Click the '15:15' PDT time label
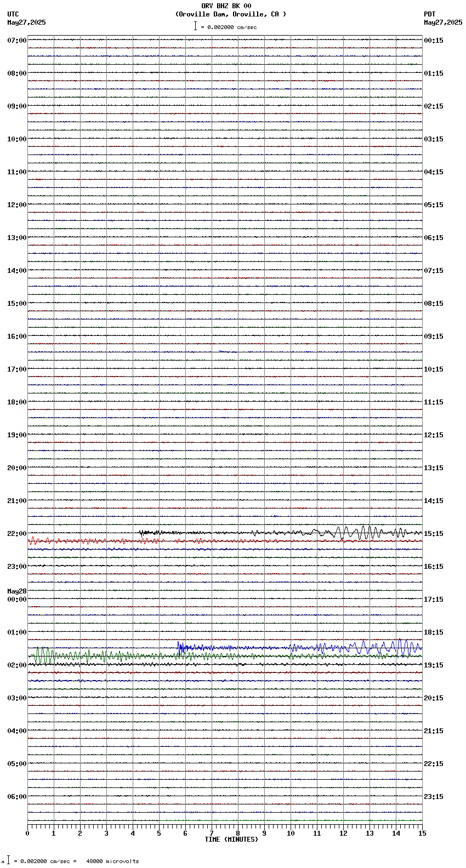 [434, 534]
